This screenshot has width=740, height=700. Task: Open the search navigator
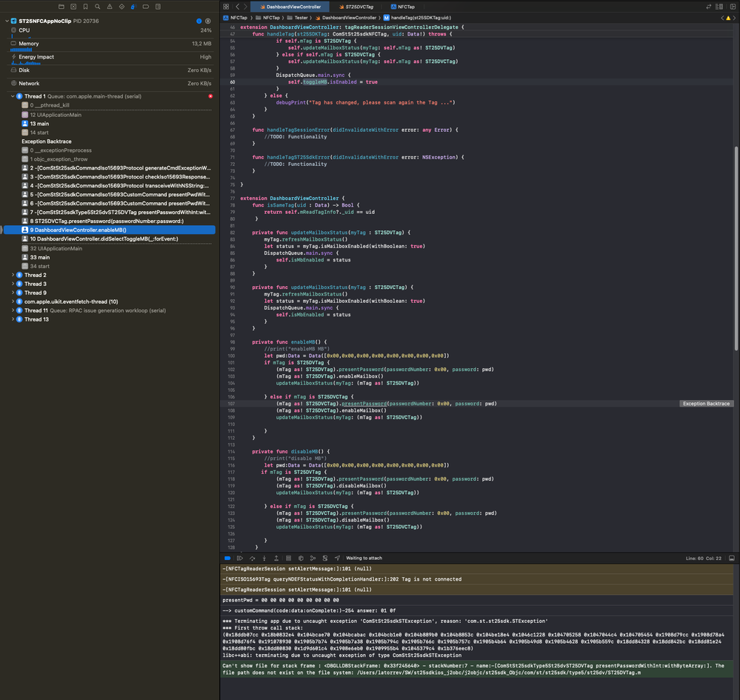click(97, 6)
